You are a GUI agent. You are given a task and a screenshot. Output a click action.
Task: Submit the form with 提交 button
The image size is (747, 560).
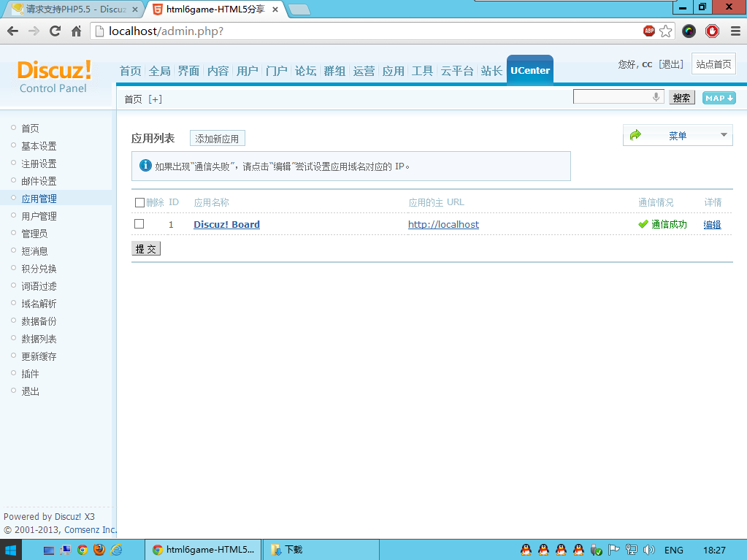146,248
